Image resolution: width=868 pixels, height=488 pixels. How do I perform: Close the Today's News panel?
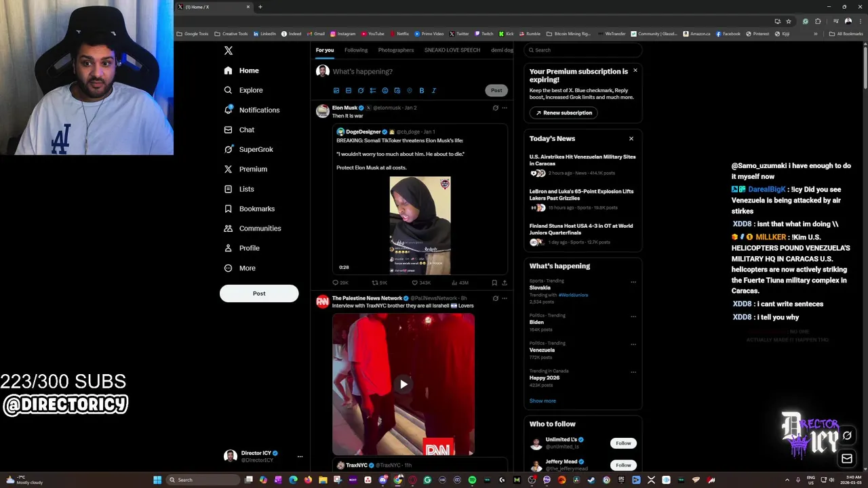pyautogui.click(x=631, y=139)
